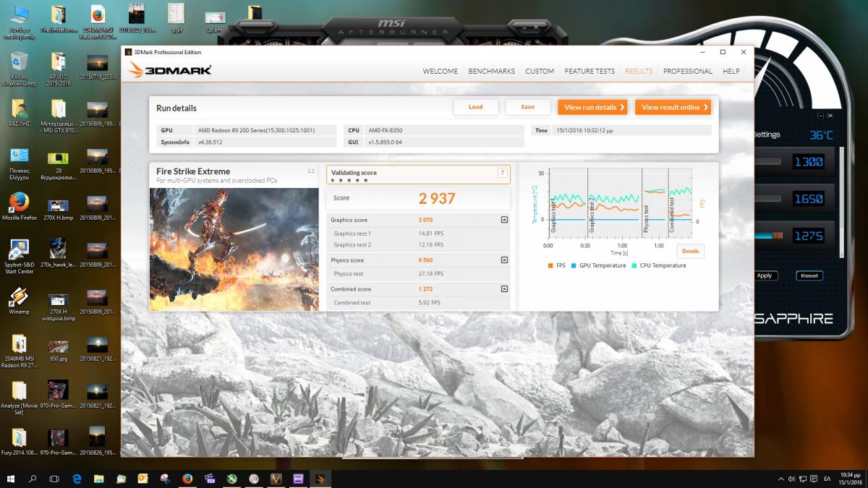The width and height of the screenshot is (868, 488).
Task: Click the green X icon on the taskbar
Action: coord(231,479)
